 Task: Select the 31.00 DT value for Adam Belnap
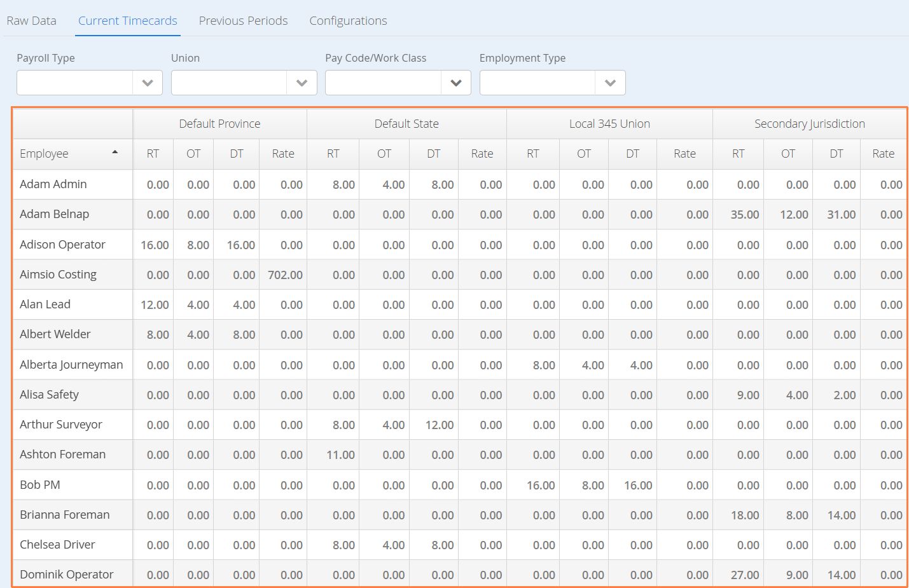point(841,215)
